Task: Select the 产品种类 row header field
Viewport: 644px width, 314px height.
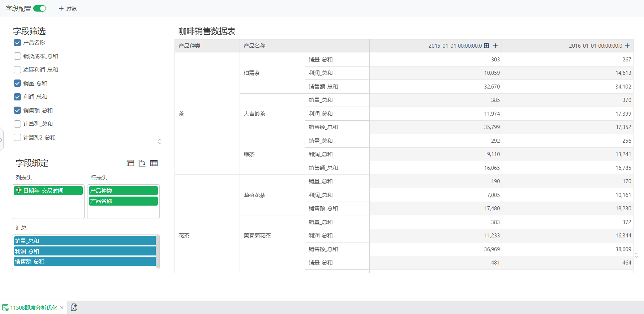Action: click(123, 190)
